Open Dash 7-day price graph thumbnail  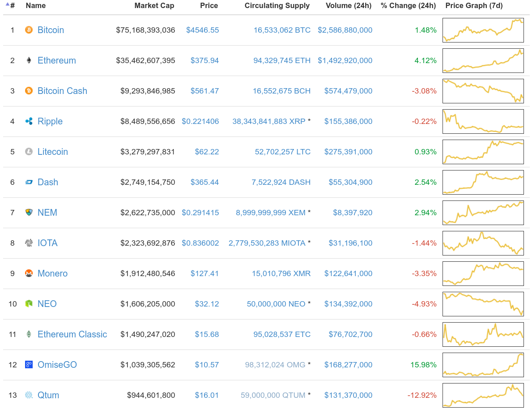click(483, 182)
